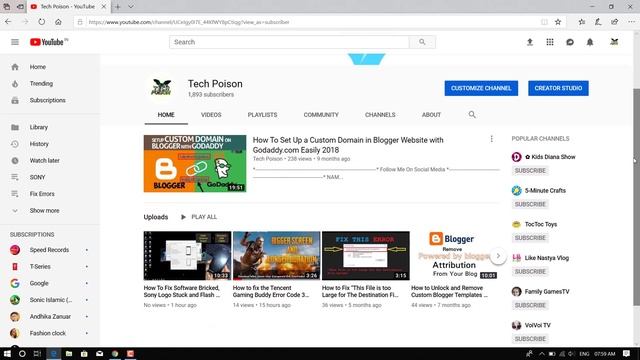Open the messages chat icon
Image resolution: width=640 pixels, height=360 pixels.
(570, 42)
